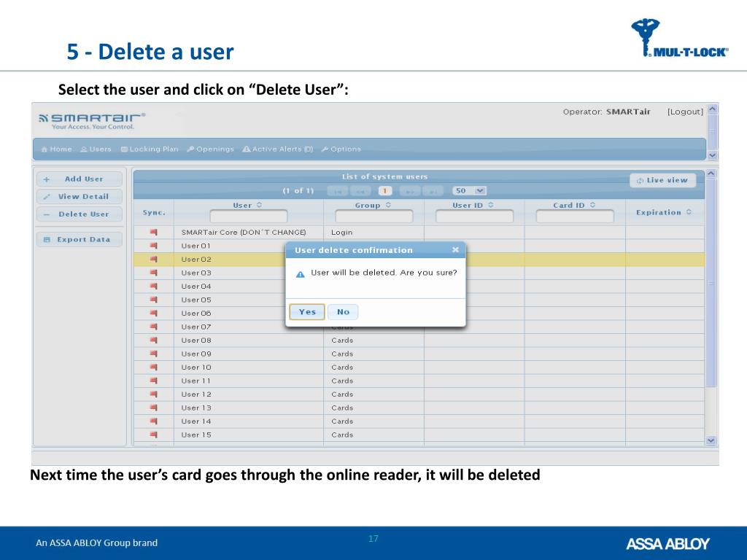The height and width of the screenshot is (560, 747).
Task: Click the sync flag next to User 14
Action: (x=153, y=421)
